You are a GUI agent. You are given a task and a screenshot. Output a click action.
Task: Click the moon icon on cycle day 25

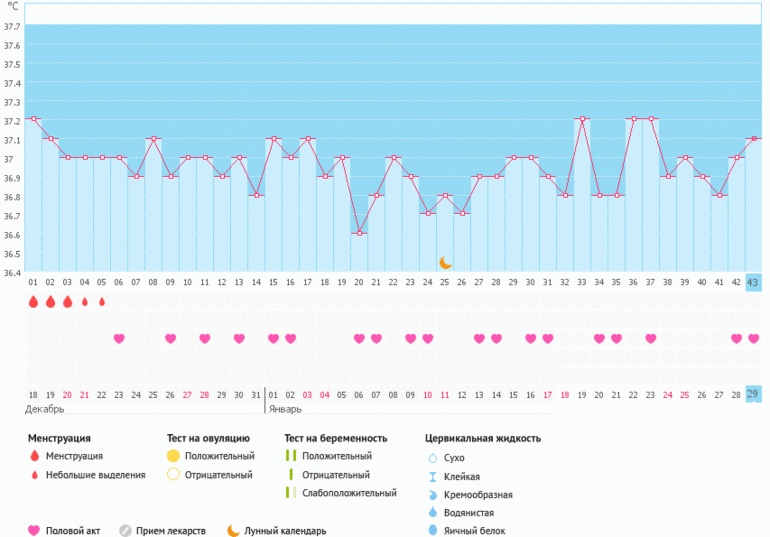pyautogui.click(x=445, y=263)
